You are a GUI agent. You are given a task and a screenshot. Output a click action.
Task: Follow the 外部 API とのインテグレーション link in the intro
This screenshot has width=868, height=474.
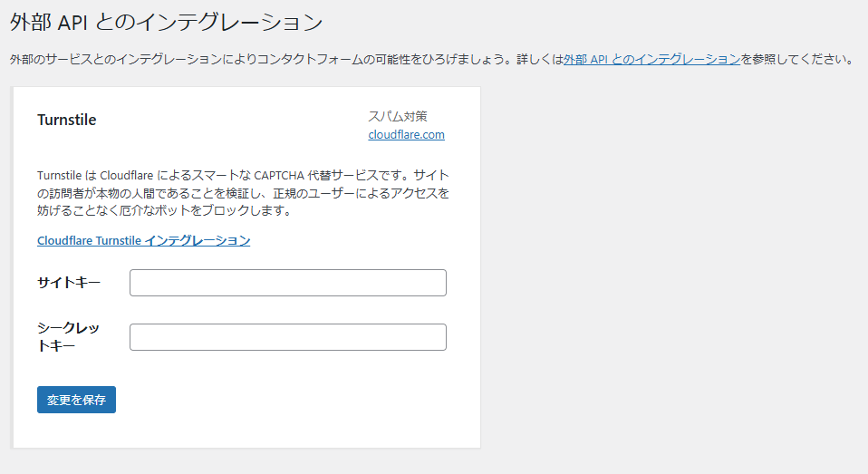point(651,60)
